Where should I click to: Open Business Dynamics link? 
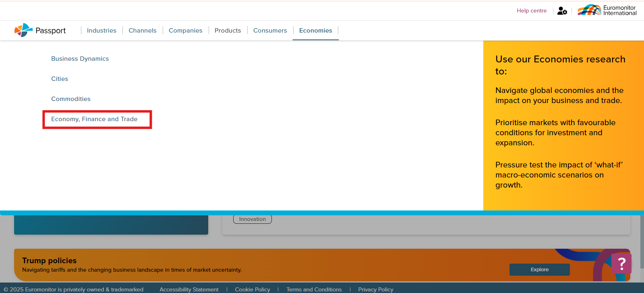[x=80, y=59]
